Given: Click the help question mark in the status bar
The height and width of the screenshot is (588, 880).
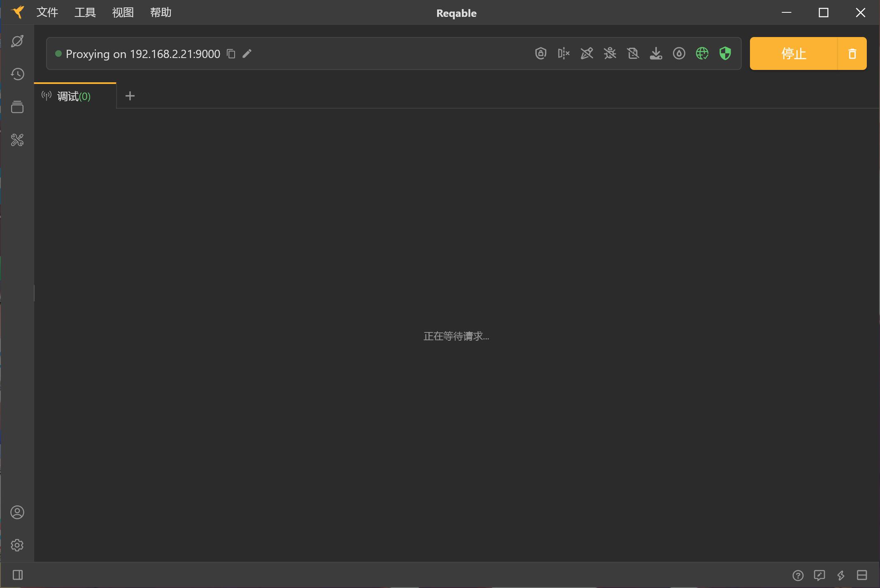Looking at the screenshot, I should point(798,576).
